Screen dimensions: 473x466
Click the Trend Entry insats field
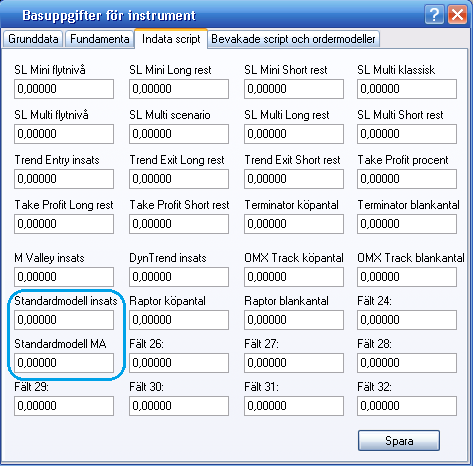[64, 179]
